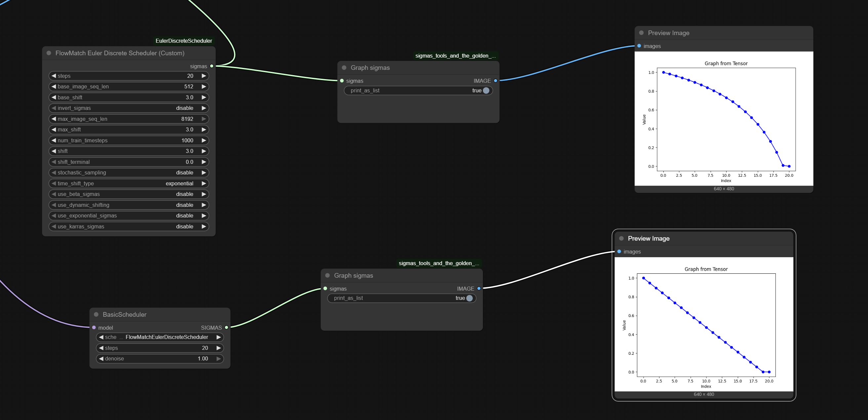Image resolution: width=868 pixels, height=420 pixels.
Task: Switch invert_sigmas option with right arrow
Action: click(204, 108)
